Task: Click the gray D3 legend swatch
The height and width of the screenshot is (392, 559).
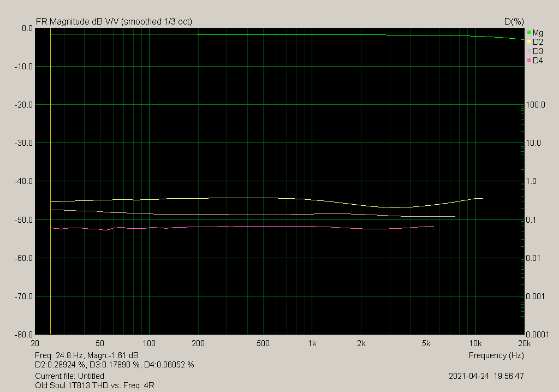Action: 529,51
